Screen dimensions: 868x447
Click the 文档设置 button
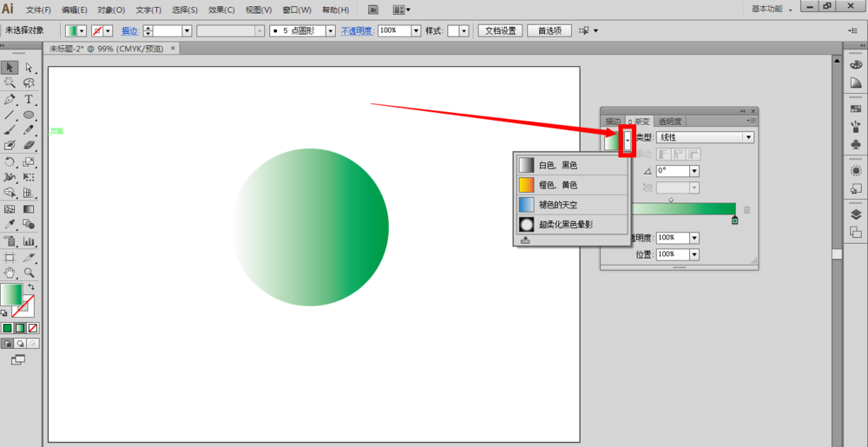pyautogui.click(x=501, y=31)
